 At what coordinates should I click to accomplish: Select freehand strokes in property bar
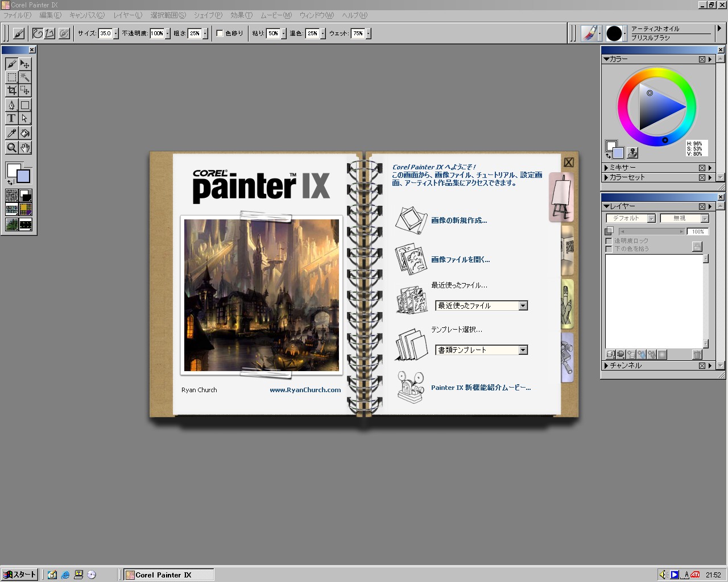(x=38, y=34)
